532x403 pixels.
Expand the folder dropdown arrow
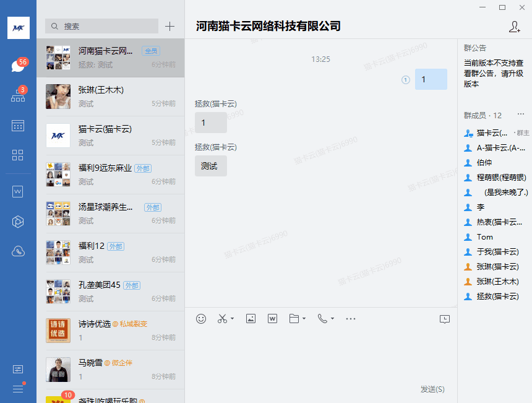304,318
